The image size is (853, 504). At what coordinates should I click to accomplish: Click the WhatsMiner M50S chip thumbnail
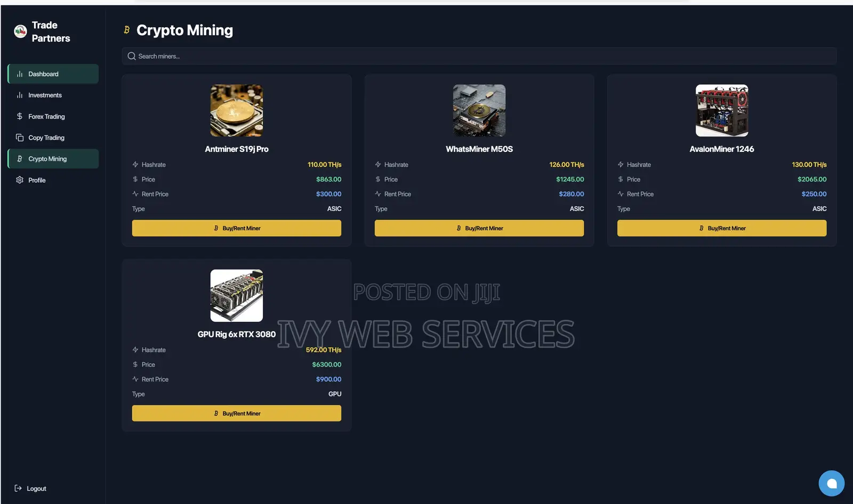click(x=479, y=110)
